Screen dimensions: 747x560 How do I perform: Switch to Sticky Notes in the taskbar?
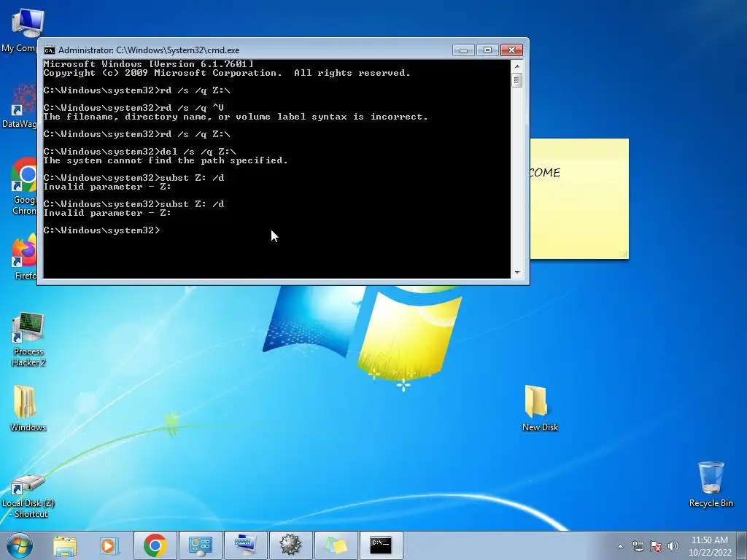click(336, 545)
